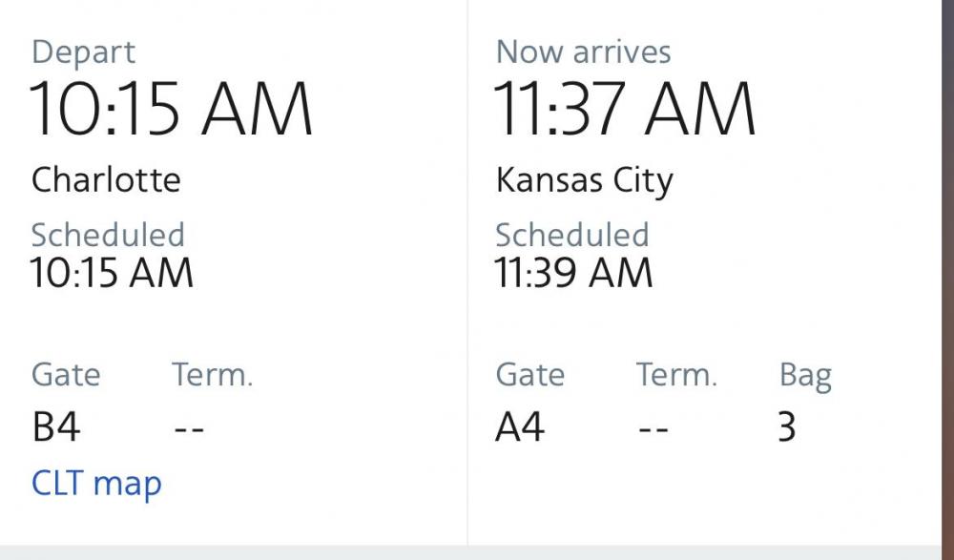This screenshot has height=560, width=954.
Task: Click baggage claim number 3
Action: [786, 427]
